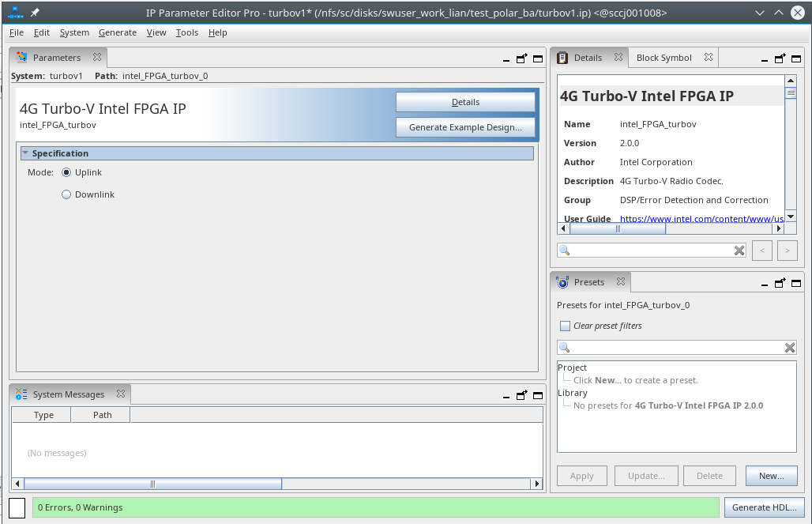Close the Presets tab
This screenshot has width=812, height=524.
[x=620, y=281]
